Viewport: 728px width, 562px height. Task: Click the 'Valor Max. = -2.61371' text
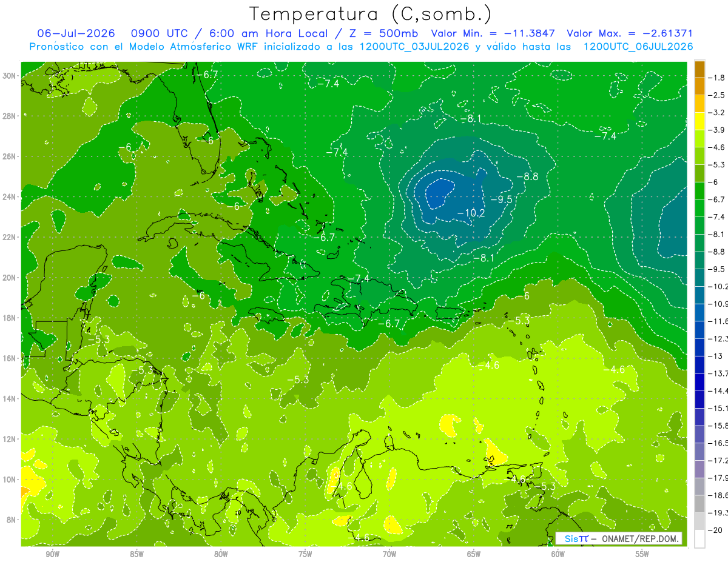(x=629, y=33)
